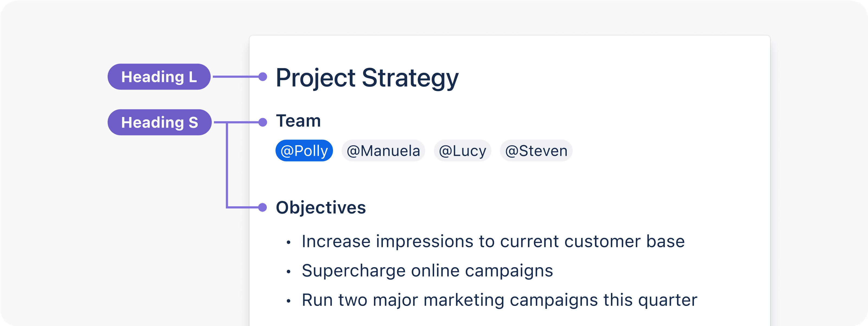868x326 pixels.
Task: Click the Objectives heading
Action: pyautogui.click(x=321, y=208)
